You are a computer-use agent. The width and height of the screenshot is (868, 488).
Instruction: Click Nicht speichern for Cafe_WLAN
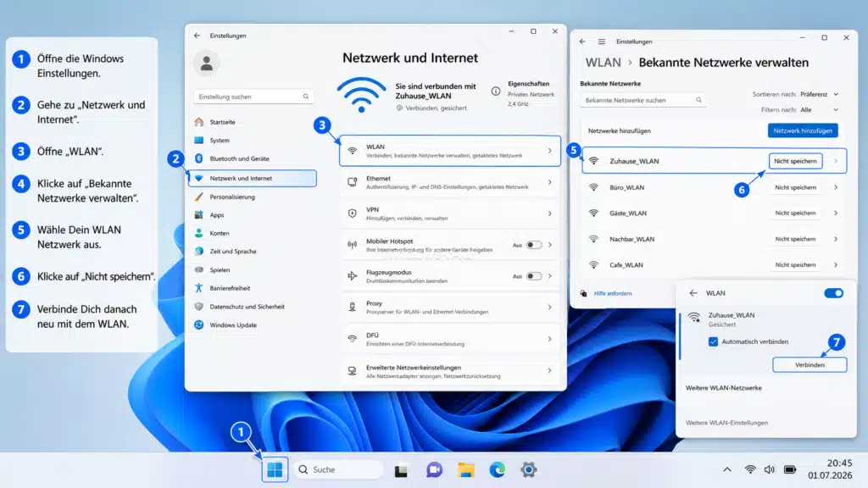(x=795, y=264)
